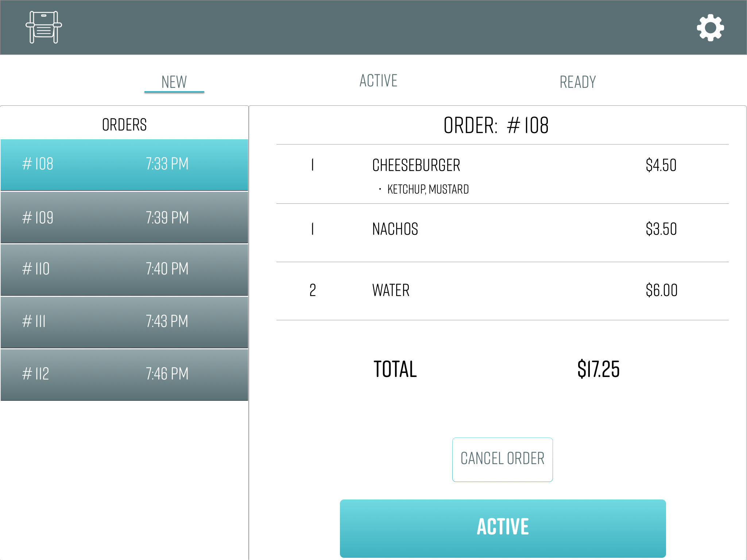Click the Cancel Order button

coord(503,459)
